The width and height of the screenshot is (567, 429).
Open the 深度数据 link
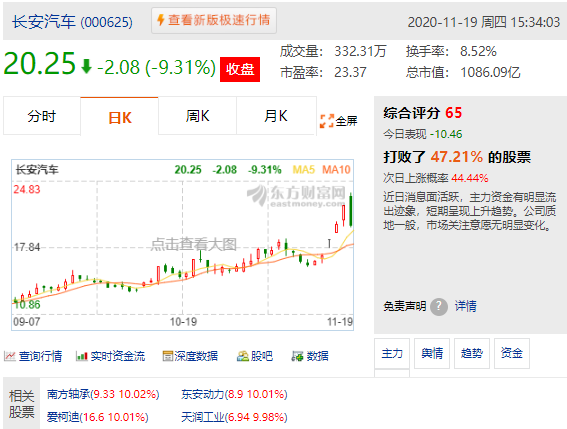pyautogui.click(x=196, y=356)
